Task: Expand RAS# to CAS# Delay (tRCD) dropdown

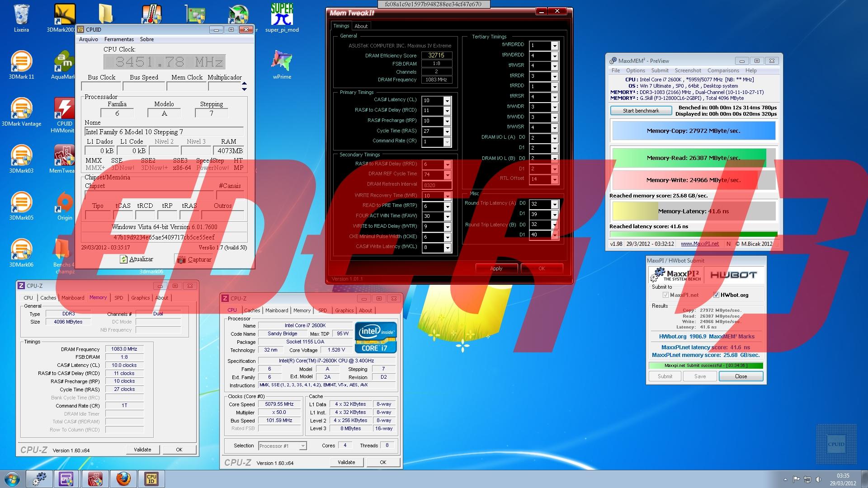Action: [x=447, y=111]
